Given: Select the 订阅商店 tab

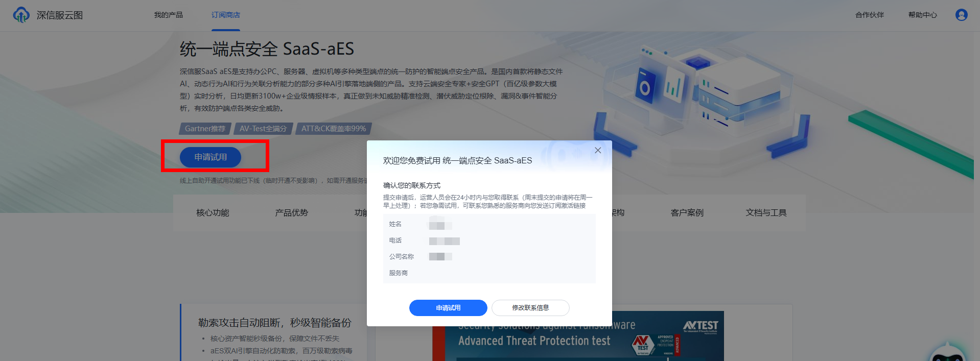Looking at the screenshot, I should (226, 15).
